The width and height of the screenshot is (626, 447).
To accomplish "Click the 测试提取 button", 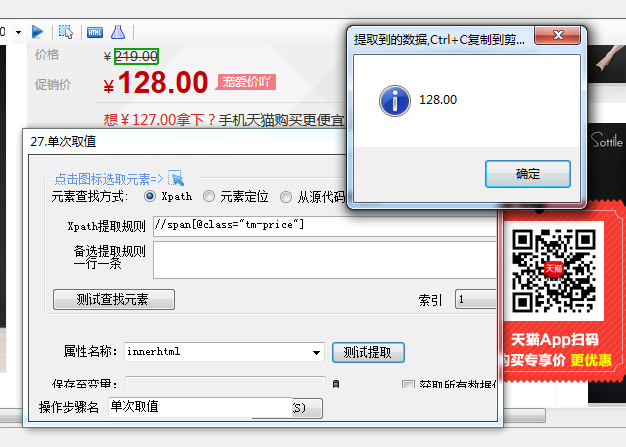I will tap(368, 352).
